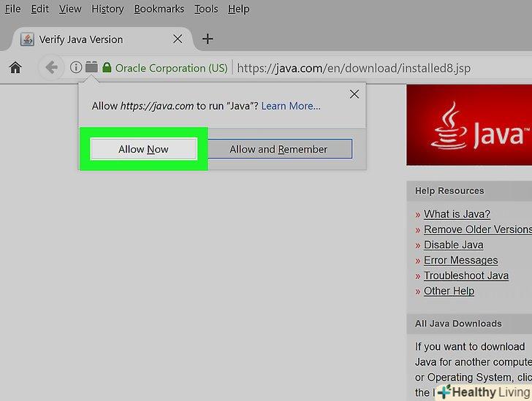Click Oracle Corporation (US) identity label
The width and height of the screenshot is (532, 401).
pos(171,68)
